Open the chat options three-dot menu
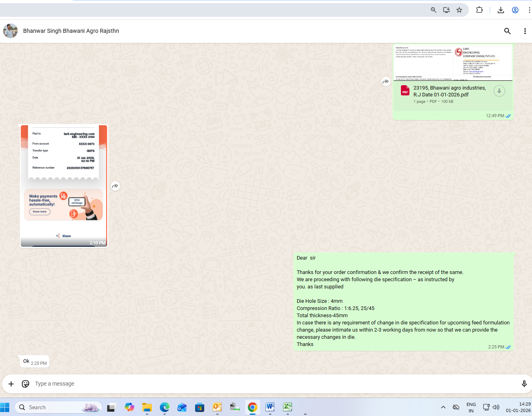532x416 pixels. (525, 31)
